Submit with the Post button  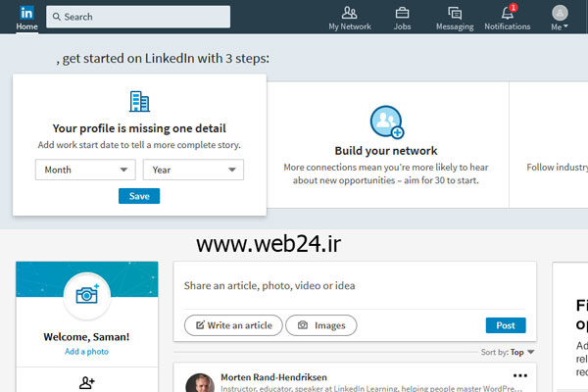click(x=506, y=325)
